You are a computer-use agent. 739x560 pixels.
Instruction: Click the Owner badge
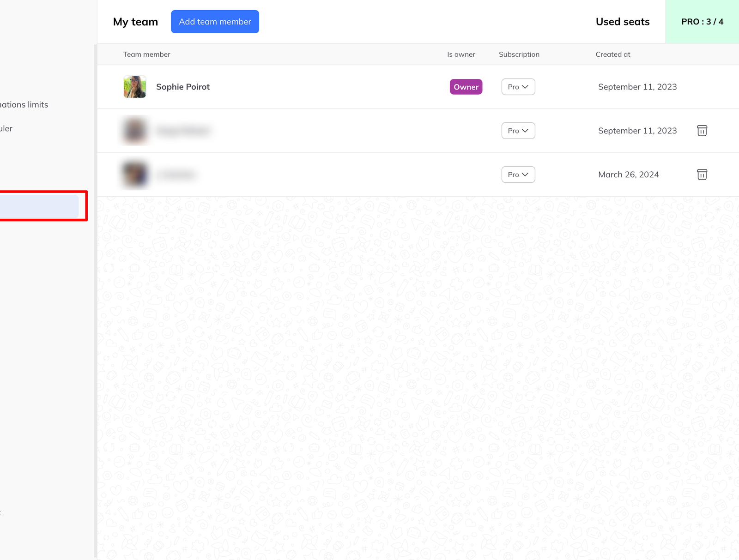(466, 87)
